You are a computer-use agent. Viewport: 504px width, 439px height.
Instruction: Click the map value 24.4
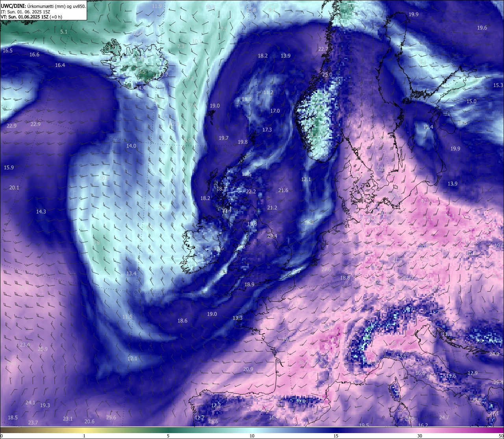(x=272, y=236)
